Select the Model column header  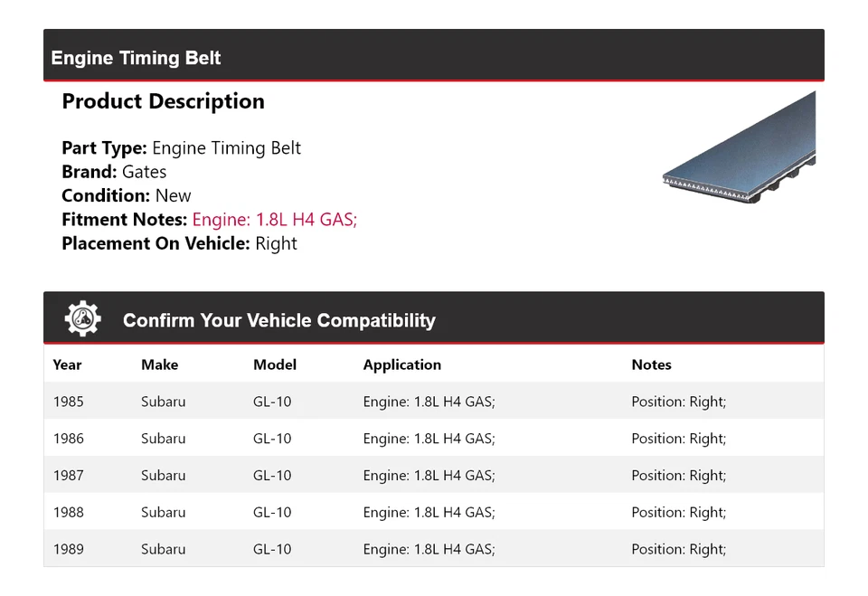coord(274,364)
